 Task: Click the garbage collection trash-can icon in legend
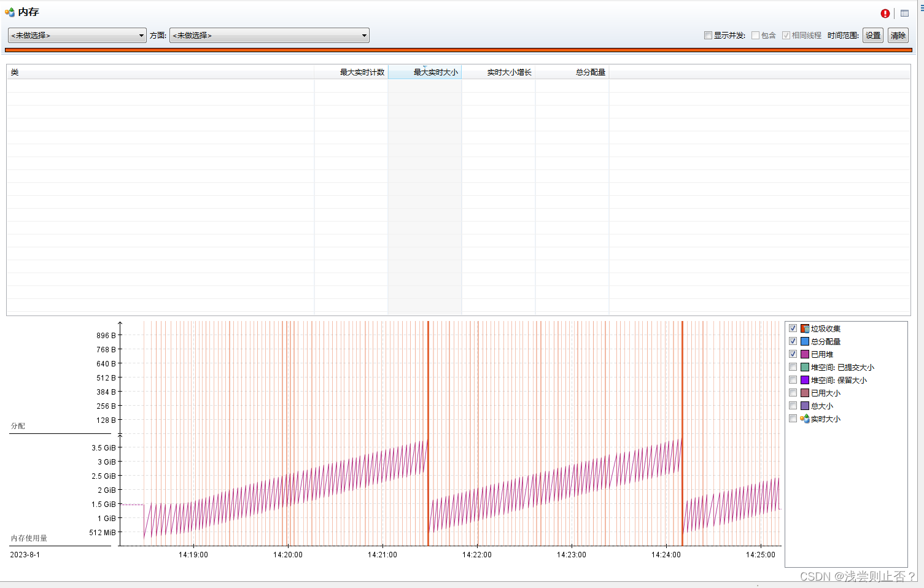pos(805,328)
